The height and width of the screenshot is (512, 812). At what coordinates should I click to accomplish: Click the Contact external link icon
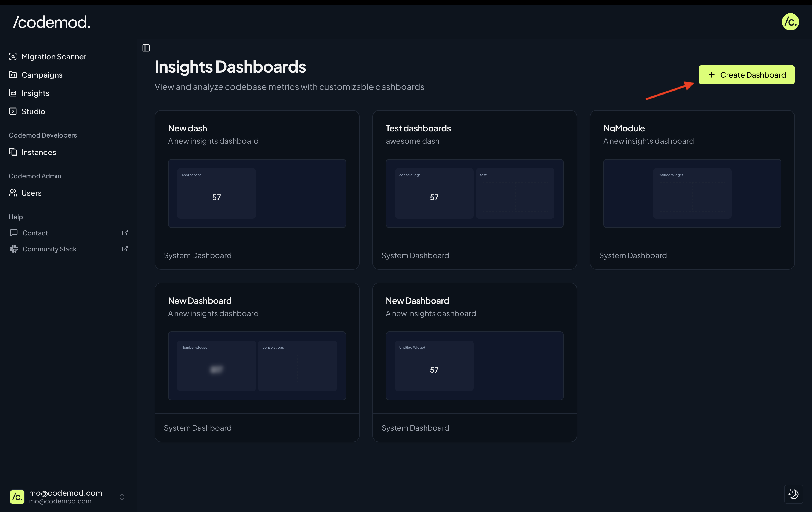[125, 233]
